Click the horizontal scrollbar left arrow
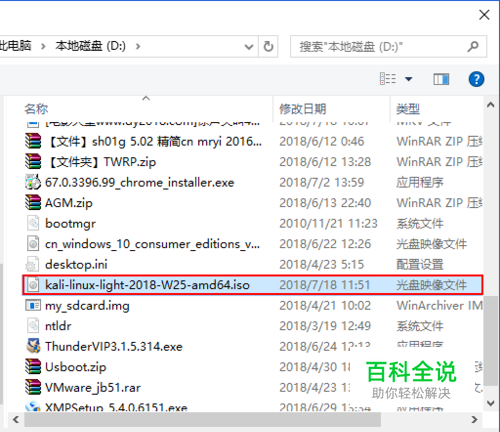The height and width of the screenshot is (432, 500). (x=16, y=420)
